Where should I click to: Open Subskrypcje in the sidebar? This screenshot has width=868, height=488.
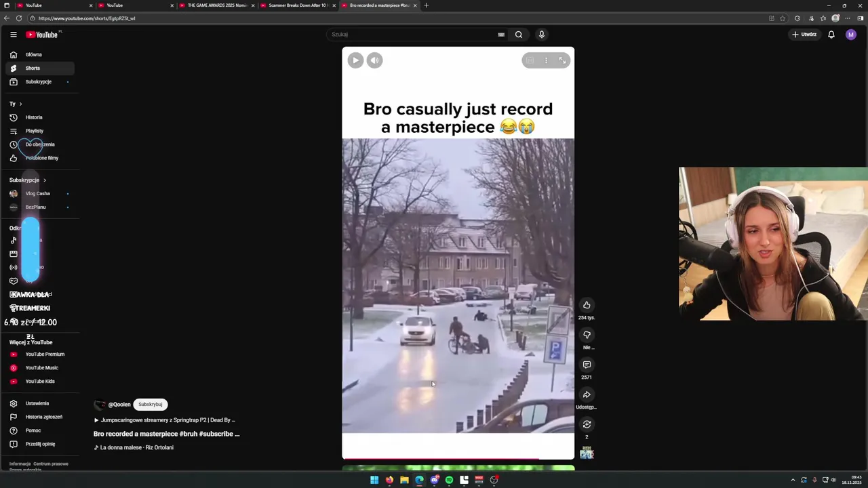pyautogui.click(x=40, y=82)
